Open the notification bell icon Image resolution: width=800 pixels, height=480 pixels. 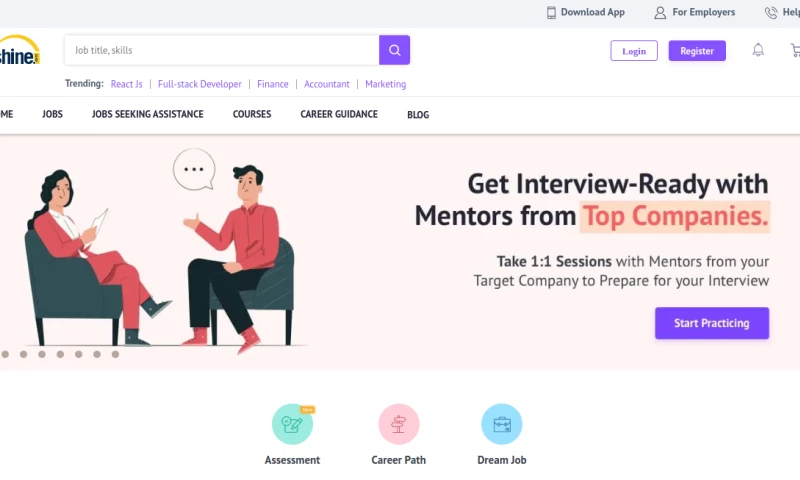758,50
